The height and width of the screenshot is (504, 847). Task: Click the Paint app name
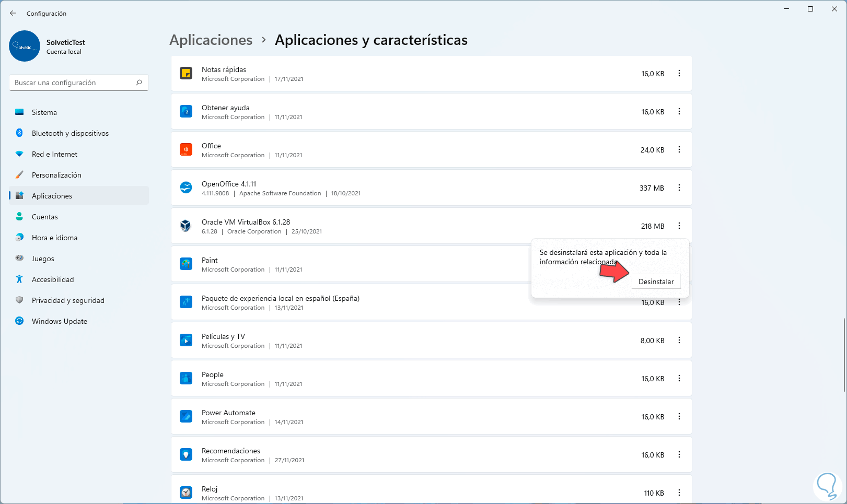pos(210,260)
